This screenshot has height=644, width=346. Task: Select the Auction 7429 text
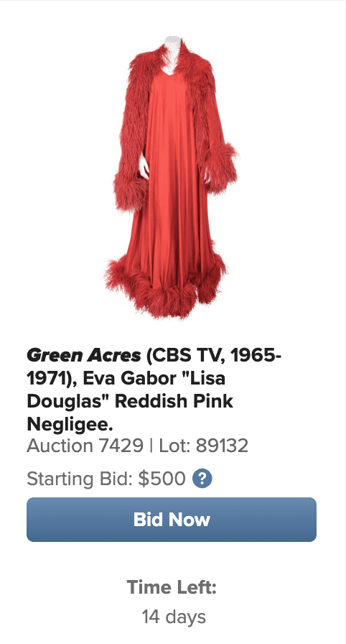tap(85, 446)
